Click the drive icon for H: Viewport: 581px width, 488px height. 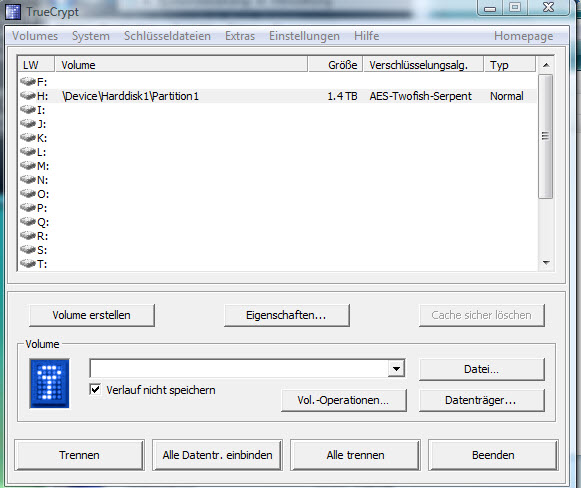pos(28,95)
